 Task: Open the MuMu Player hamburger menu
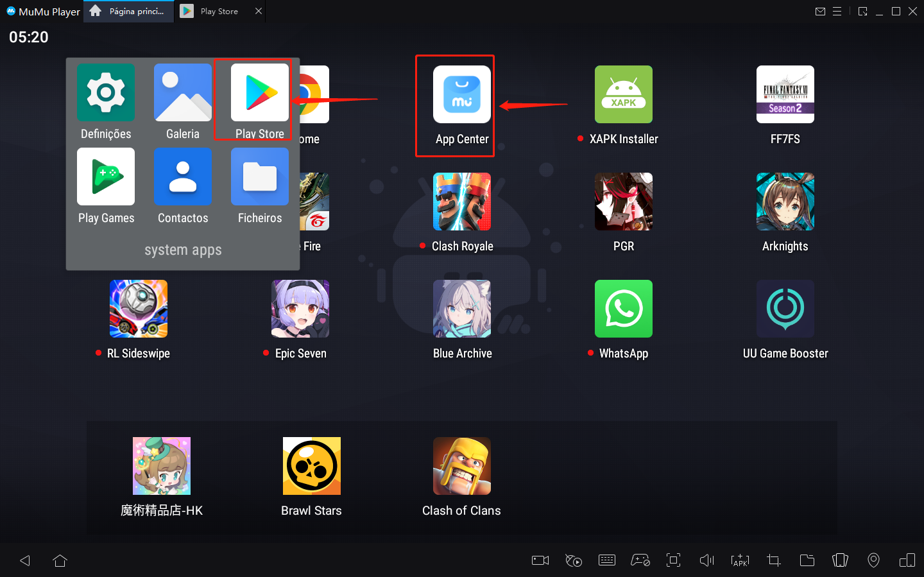[x=837, y=12]
